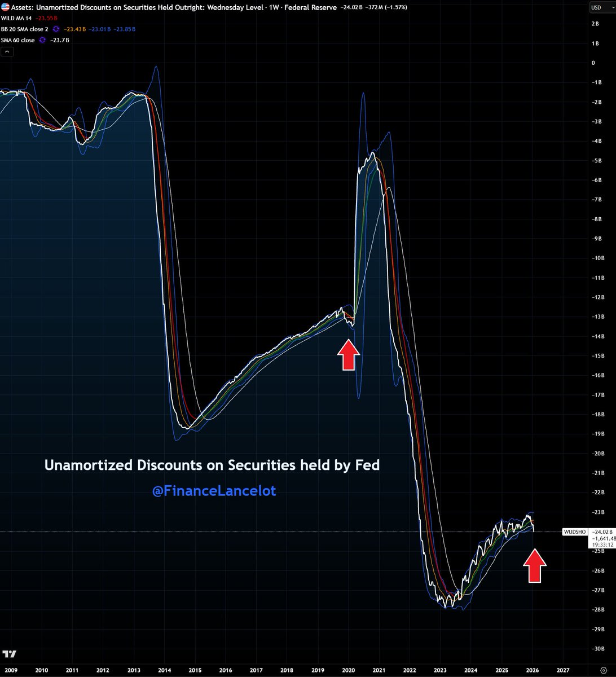This screenshot has height=677, width=616.
Task: Click the −24.02 B last price axis label
Action: [x=601, y=531]
